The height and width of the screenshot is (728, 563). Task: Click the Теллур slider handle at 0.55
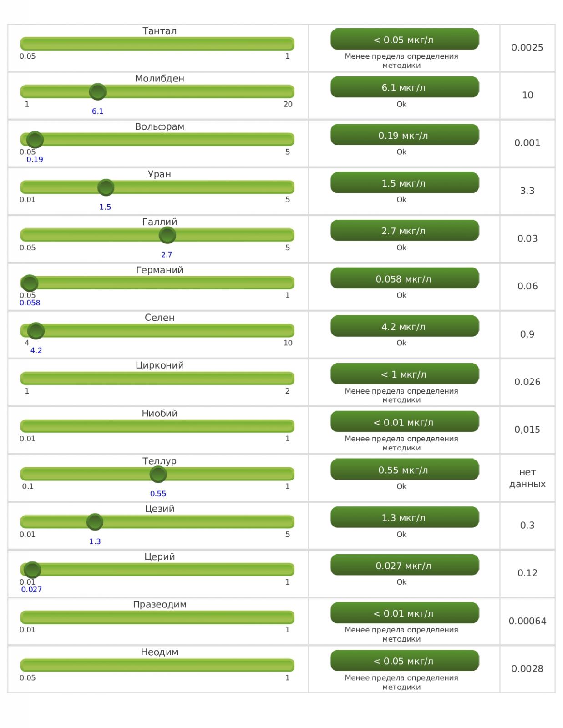158,474
